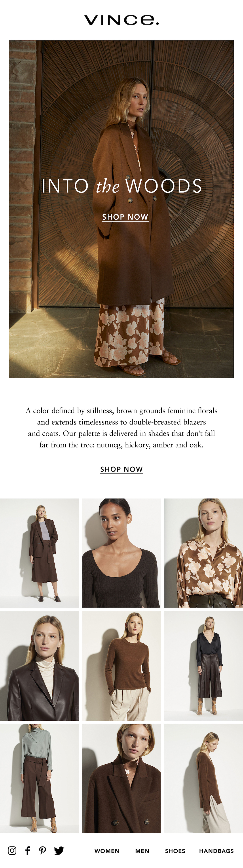
Task: Select the Into the Woods hero banner
Action: (121, 209)
